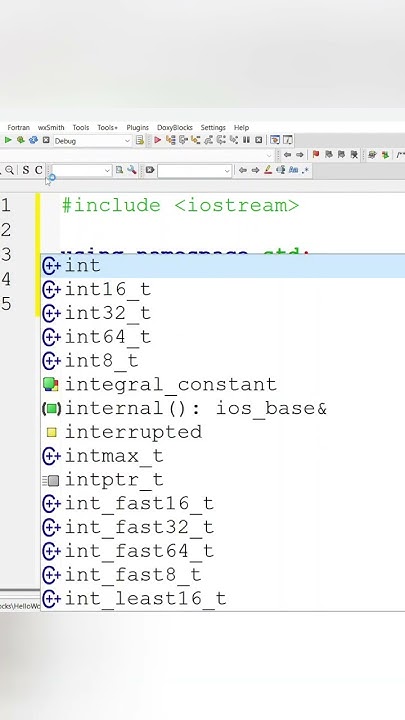Click the clear search tag icon
Image resolution: width=405 pixels, height=720 pixels.
pyautogui.click(x=150, y=170)
